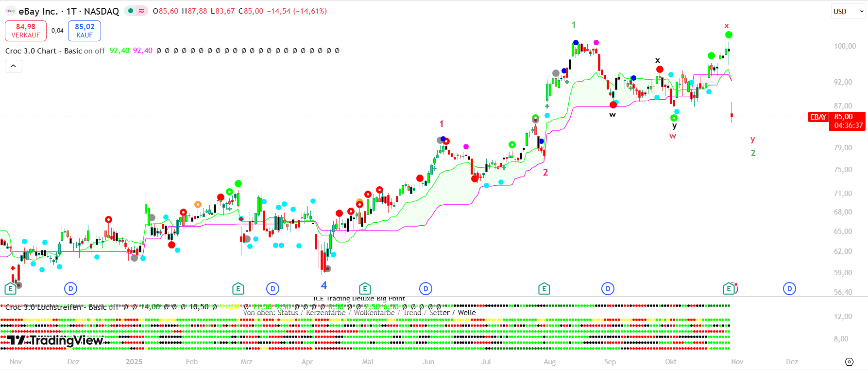Click the dividend D marker near September
Image resolution: width=868 pixels, height=373 pixels.
pos(608,289)
